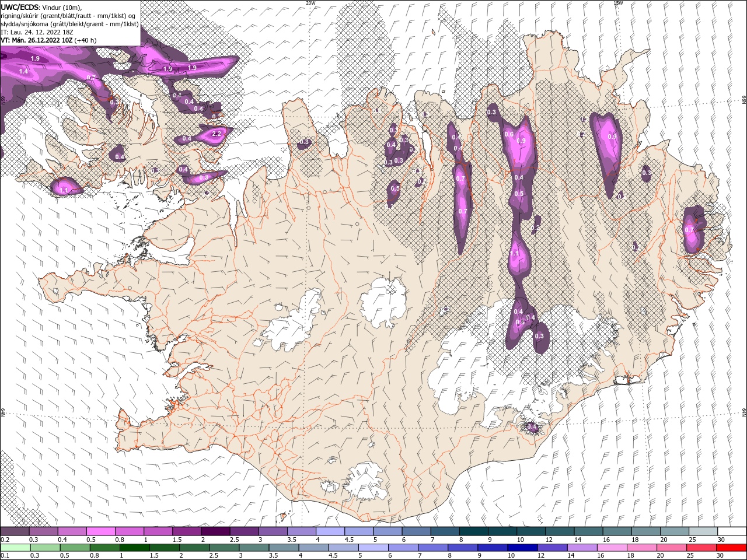Image resolution: width=747 pixels, height=560 pixels.
Task: Pick the darkest green lower legend swatch labeled 1
Action: [x=135, y=548]
